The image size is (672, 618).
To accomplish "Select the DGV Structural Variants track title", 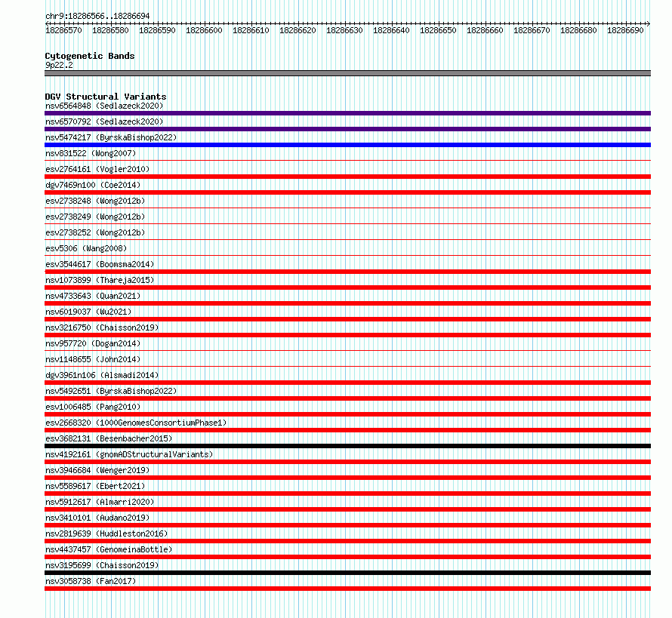I will click(x=106, y=97).
